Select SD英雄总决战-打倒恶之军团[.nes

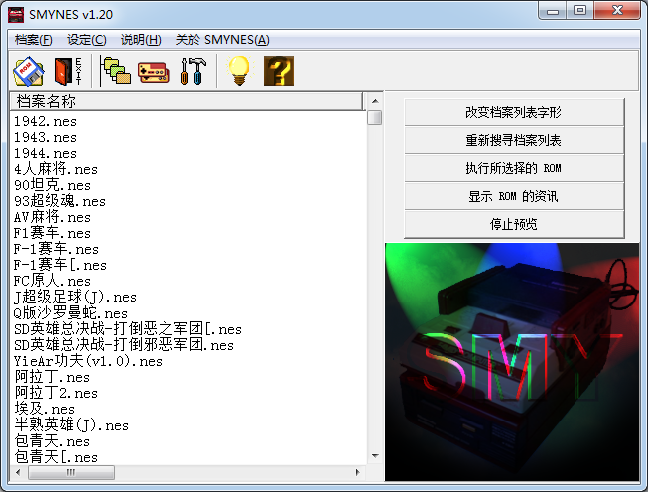[x=128, y=329]
